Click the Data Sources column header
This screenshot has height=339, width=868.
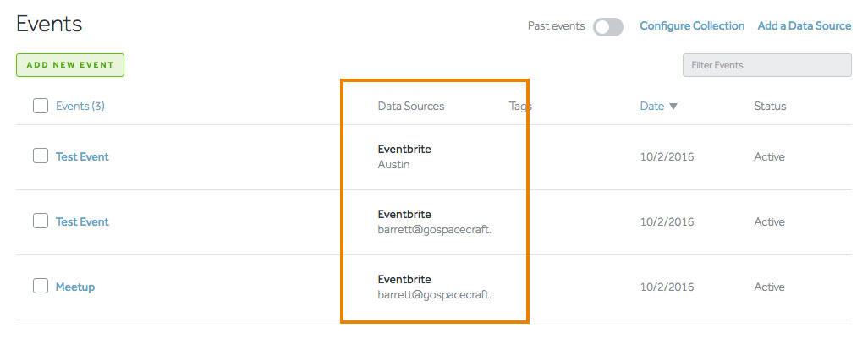pyautogui.click(x=410, y=107)
